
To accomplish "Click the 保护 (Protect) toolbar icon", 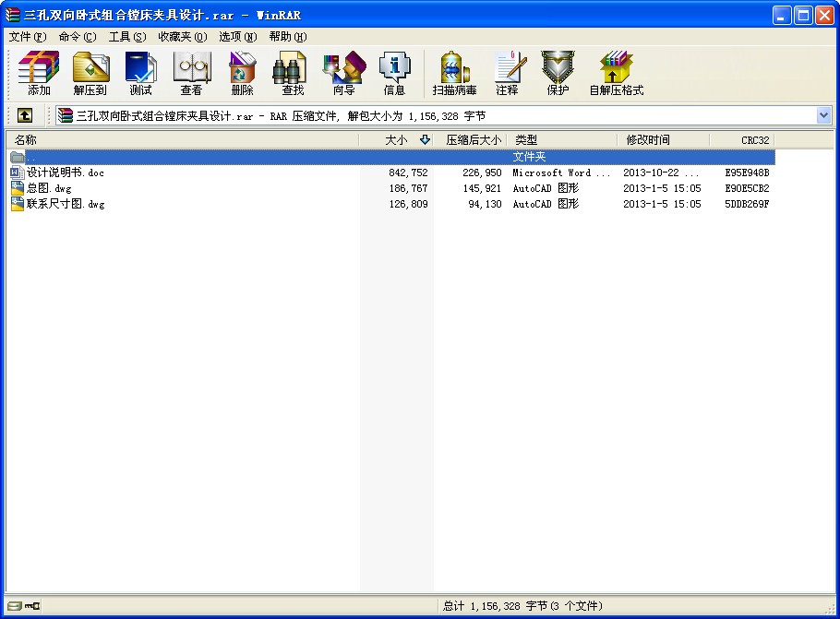I will tap(558, 73).
